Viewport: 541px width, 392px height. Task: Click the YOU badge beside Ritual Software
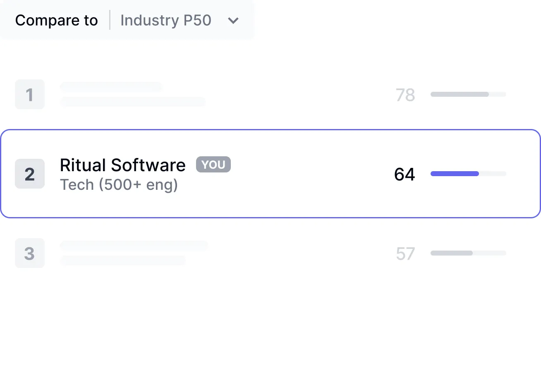pos(213,165)
